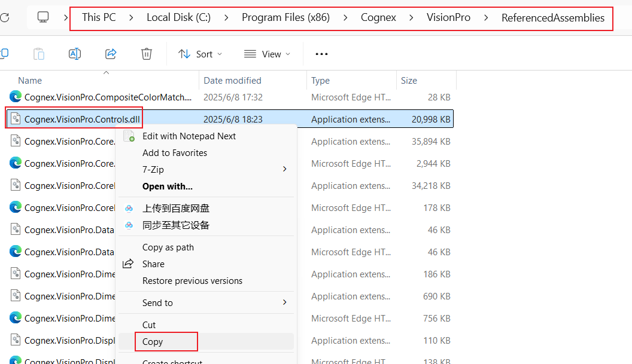This screenshot has height=364, width=632.
Task: Click the Baidu Netdisk upload icon
Action: (x=129, y=209)
